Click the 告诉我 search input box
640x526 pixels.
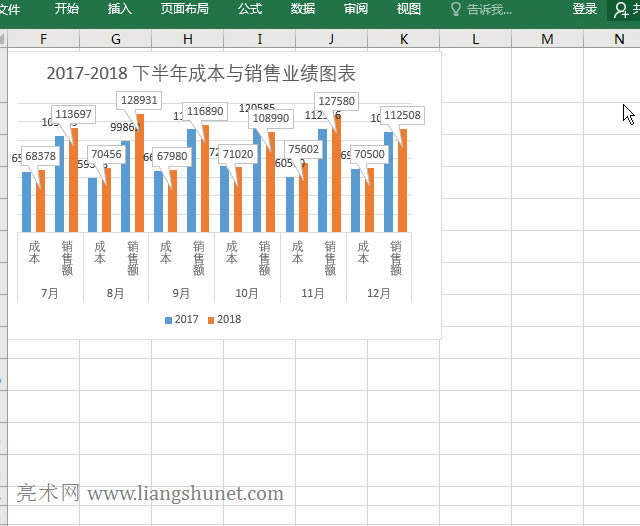[x=490, y=9]
